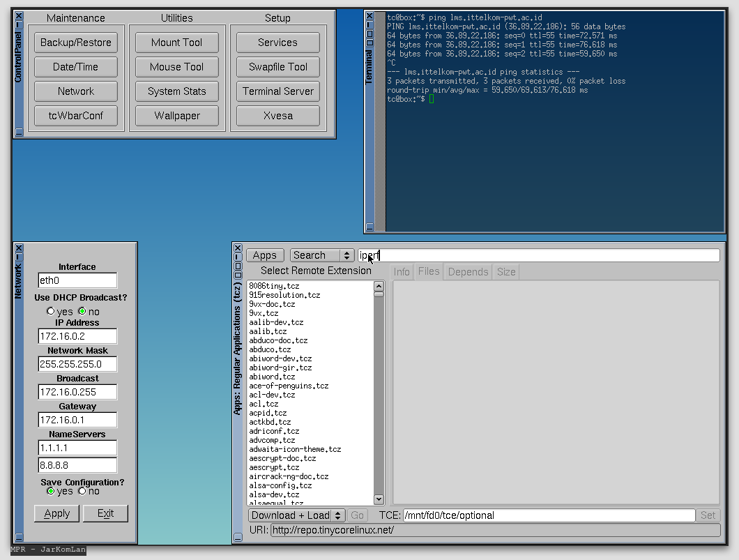The width and height of the screenshot is (739, 560).
Task: Open the Services setup panel
Action: click(277, 42)
